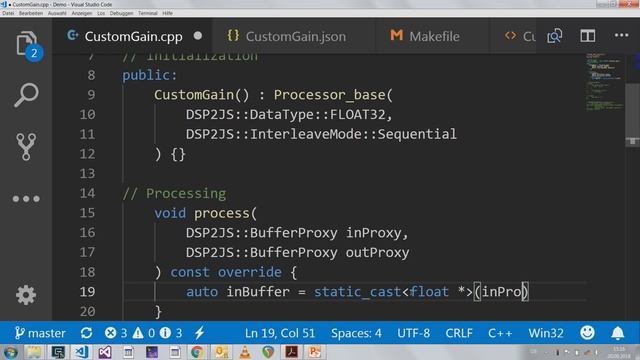Open the Source Control branch icon
This screenshot has width=640, height=360.
click(26, 147)
